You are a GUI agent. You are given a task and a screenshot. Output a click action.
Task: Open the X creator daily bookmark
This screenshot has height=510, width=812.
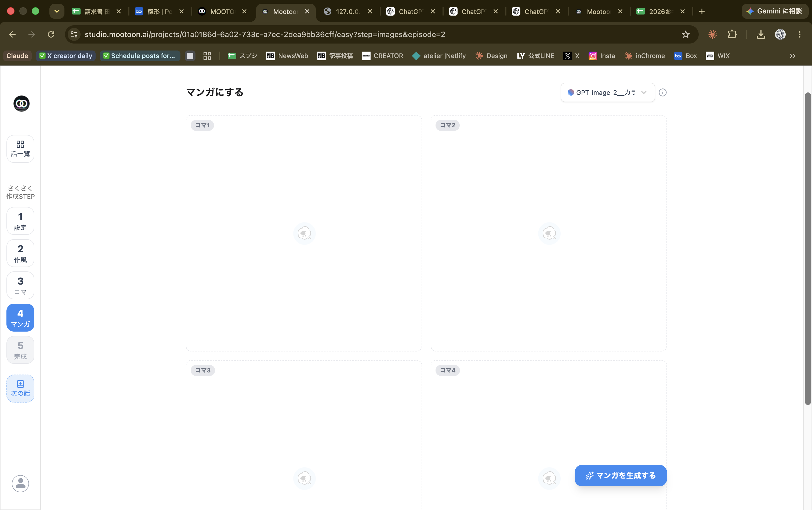(66, 56)
